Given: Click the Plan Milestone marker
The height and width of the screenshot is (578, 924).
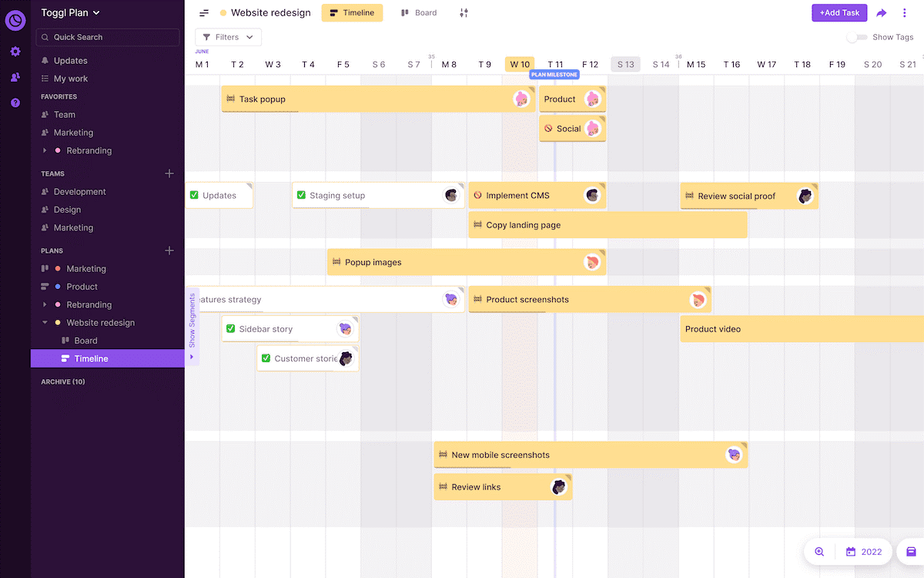Looking at the screenshot, I should click(554, 75).
